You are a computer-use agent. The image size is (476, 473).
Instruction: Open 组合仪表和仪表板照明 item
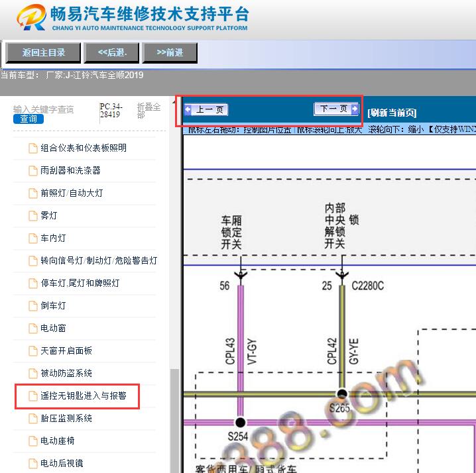pyautogui.click(x=84, y=148)
